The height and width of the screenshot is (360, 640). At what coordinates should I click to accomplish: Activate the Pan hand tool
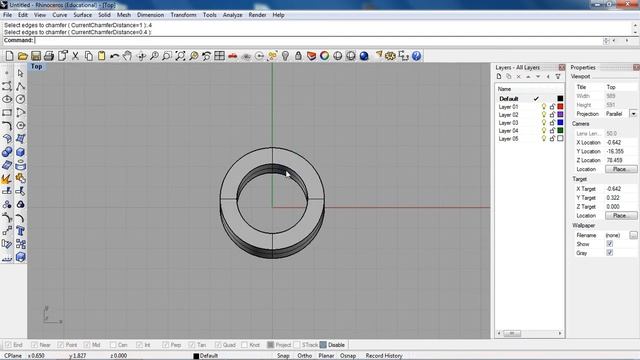(x=127, y=56)
